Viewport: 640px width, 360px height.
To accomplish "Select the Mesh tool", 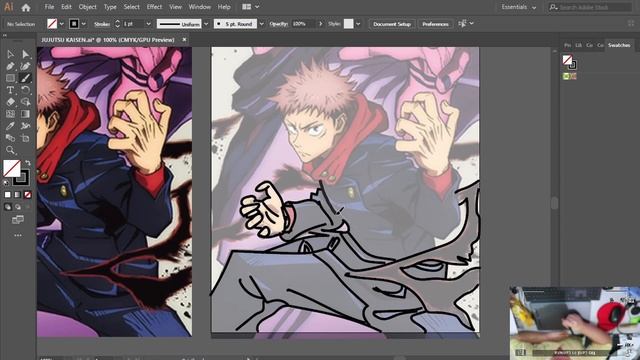I will pos(10,114).
